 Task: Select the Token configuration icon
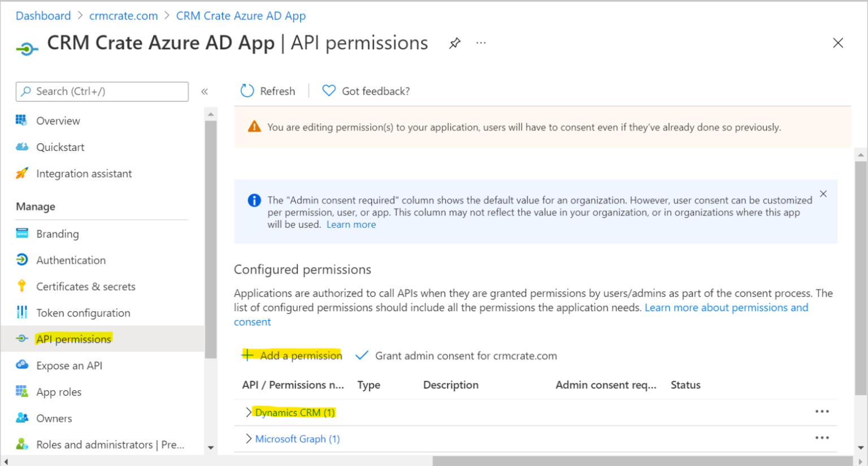(21, 313)
